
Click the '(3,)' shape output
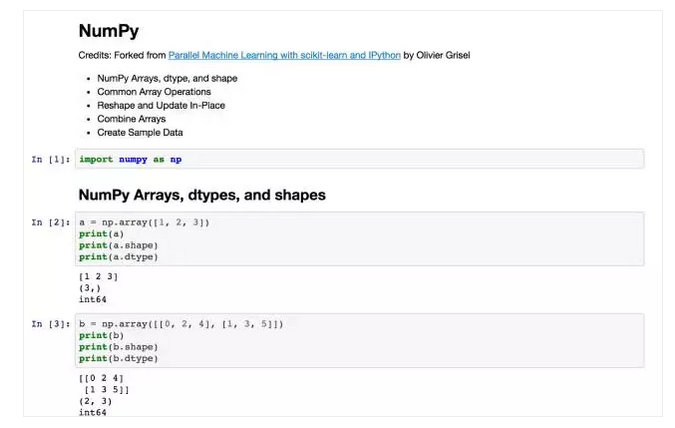pyautogui.click(x=90, y=288)
